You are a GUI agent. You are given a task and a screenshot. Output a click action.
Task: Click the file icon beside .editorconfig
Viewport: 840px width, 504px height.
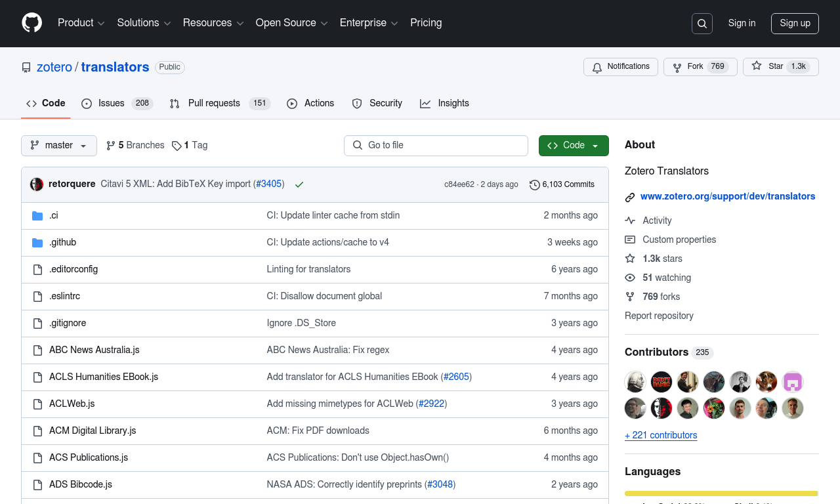pos(37,269)
